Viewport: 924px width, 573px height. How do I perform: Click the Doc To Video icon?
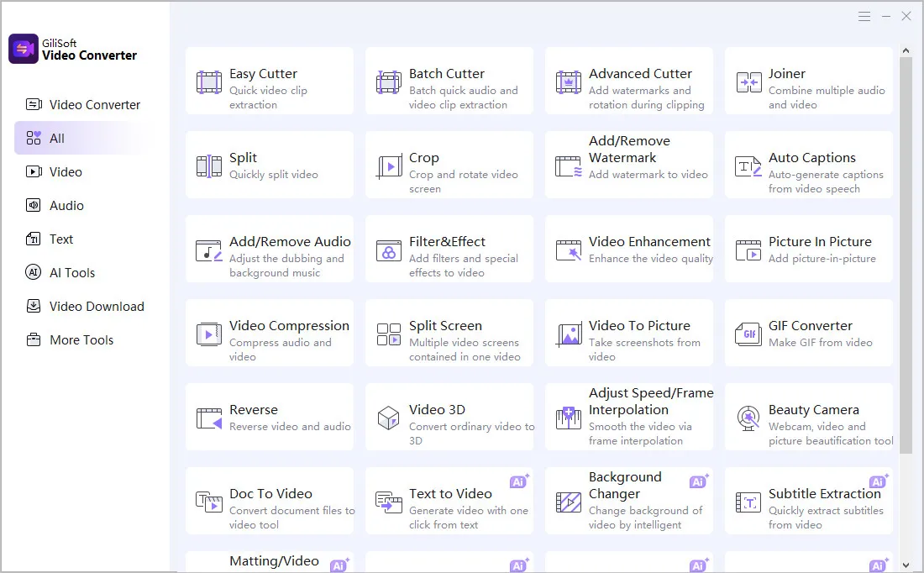click(209, 502)
